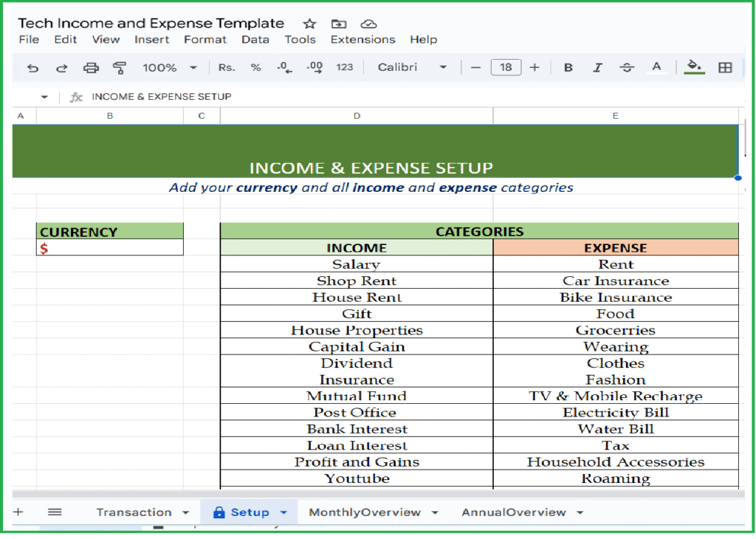
Task: Select column B header
Action: [x=110, y=116]
